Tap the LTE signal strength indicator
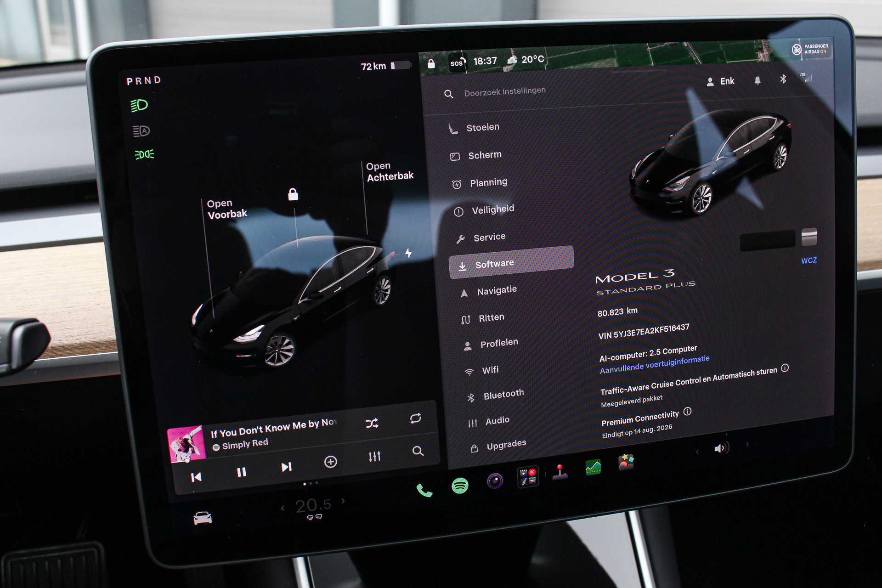This screenshot has height=588, width=882. [806, 77]
